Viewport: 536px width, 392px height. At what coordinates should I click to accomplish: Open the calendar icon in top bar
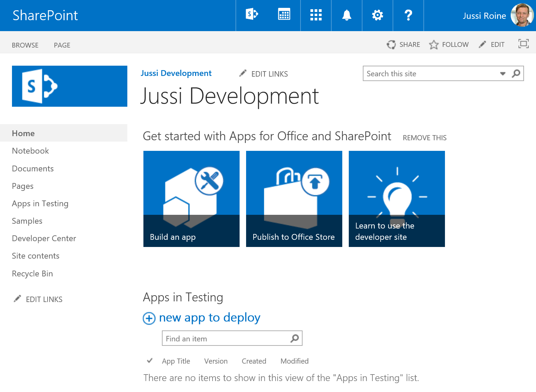pos(284,15)
